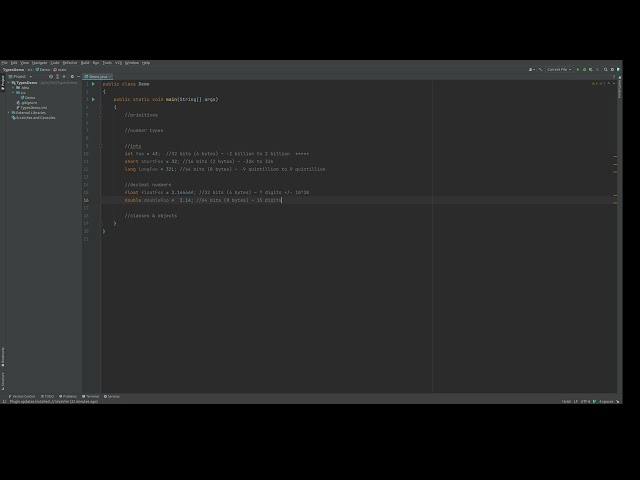
Task: Open the VCS menu
Action: [x=118, y=63]
